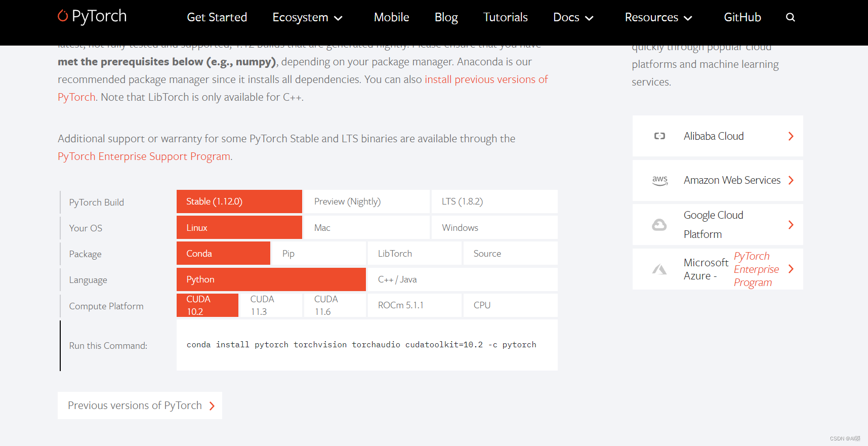This screenshot has width=868, height=446.
Task: Open Alibaba Cloud partner card
Action: point(718,136)
